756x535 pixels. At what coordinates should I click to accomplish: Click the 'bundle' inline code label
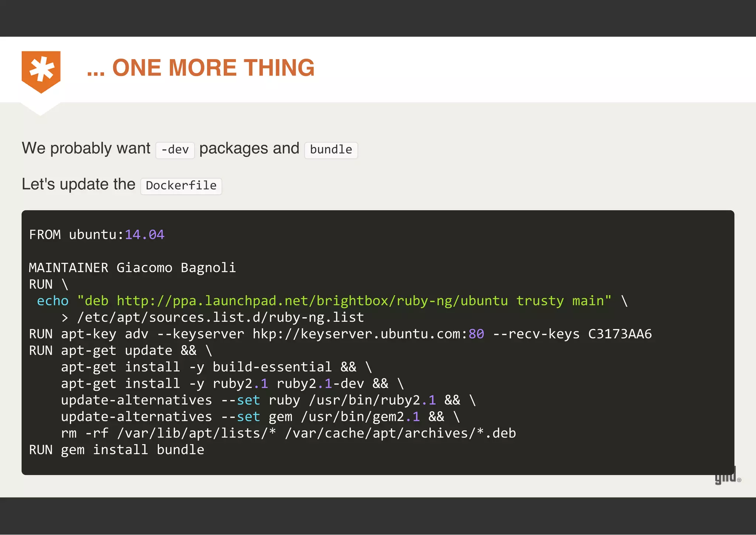[331, 150]
